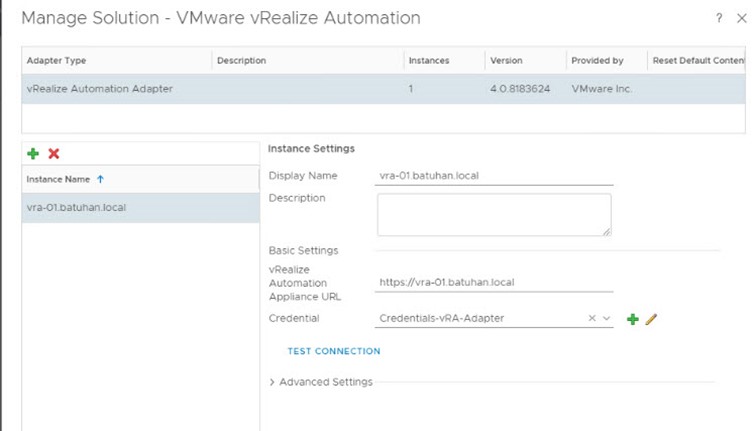Click Description column header
The height and width of the screenshot is (431, 755).
pos(307,61)
